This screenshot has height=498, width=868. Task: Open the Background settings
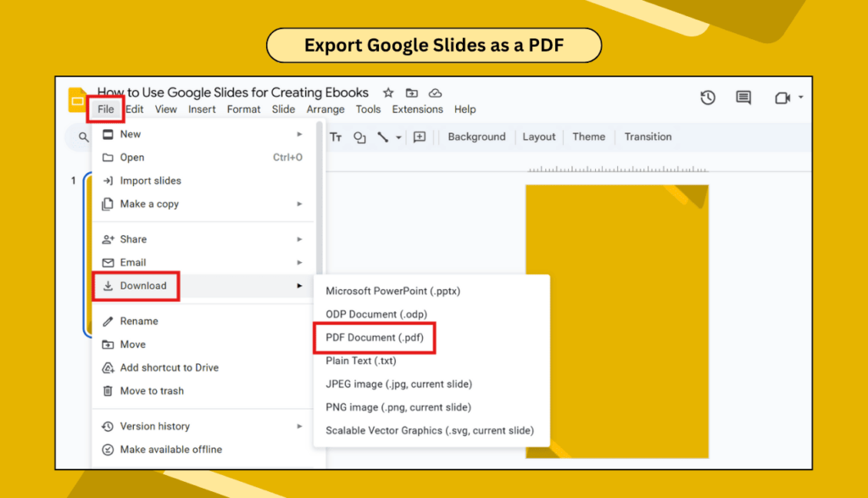coord(476,137)
